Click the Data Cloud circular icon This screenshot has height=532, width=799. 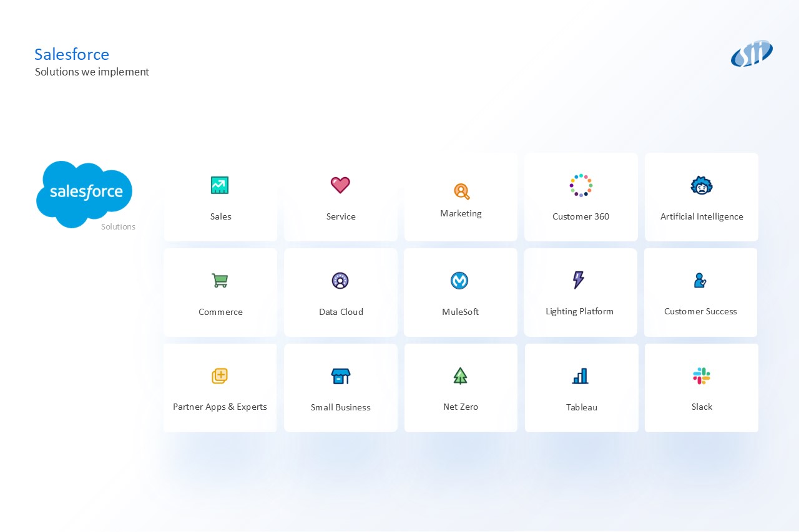pos(340,281)
